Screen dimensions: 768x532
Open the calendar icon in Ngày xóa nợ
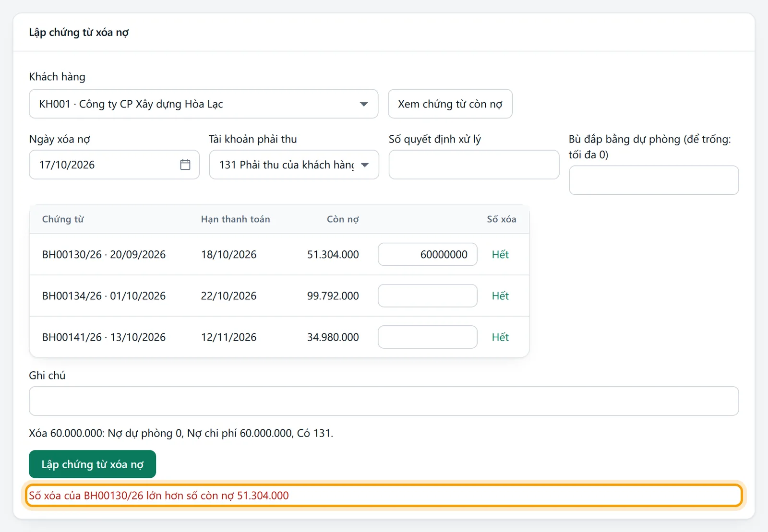pos(185,165)
